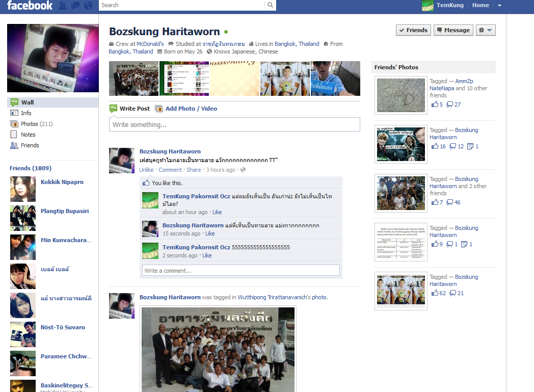Like the comment posted 2 seconds ago
The height and width of the screenshot is (392, 534).
click(207, 255)
